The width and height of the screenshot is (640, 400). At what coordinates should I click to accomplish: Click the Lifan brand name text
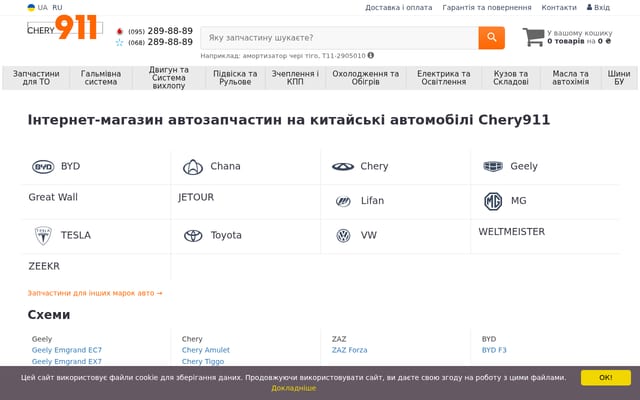pos(372,201)
